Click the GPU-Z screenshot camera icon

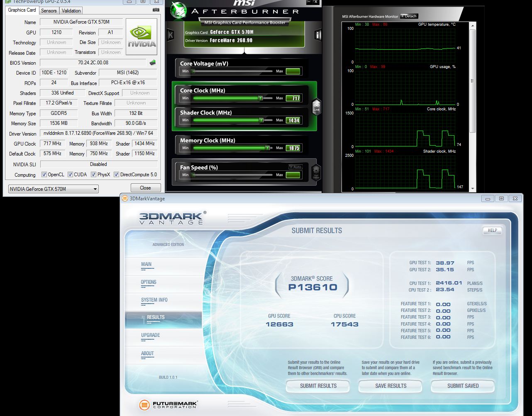[x=156, y=10]
